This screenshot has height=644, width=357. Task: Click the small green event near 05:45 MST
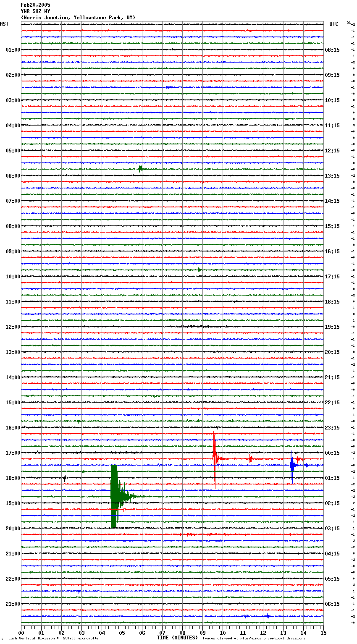[x=141, y=169]
